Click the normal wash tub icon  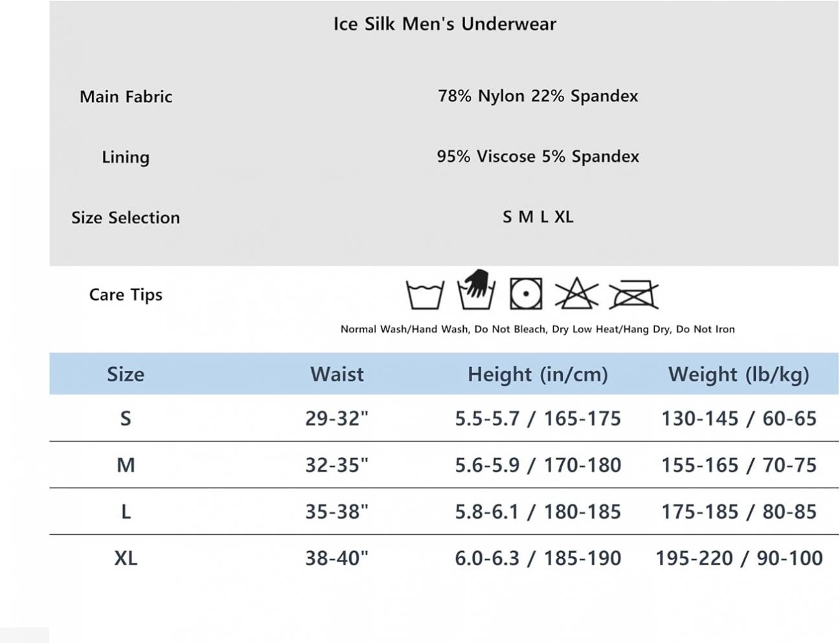(x=425, y=295)
